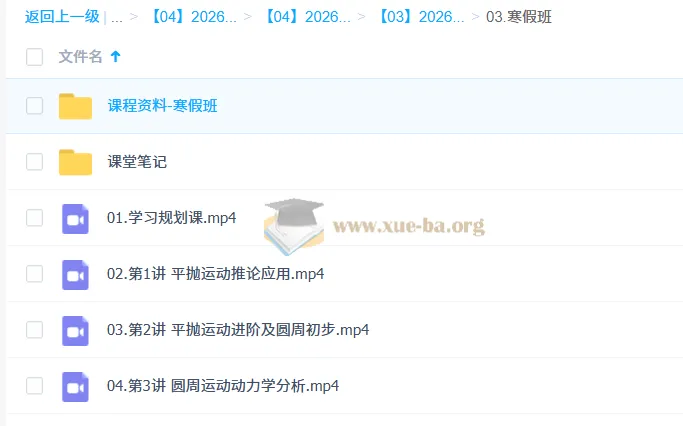Click video icon for 04.第3讲 圆周运动动力学分析.mp4
Viewport: 683px width, 426px height.
point(75,387)
